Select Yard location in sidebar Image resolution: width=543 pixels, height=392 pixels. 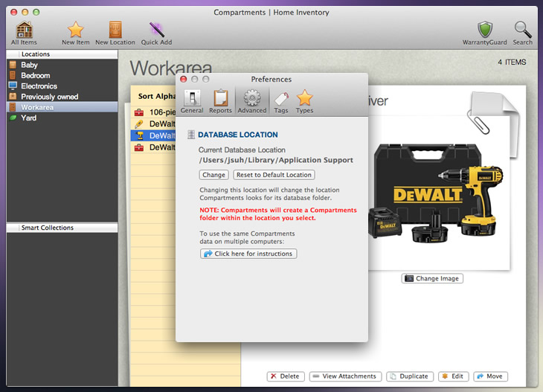point(62,118)
